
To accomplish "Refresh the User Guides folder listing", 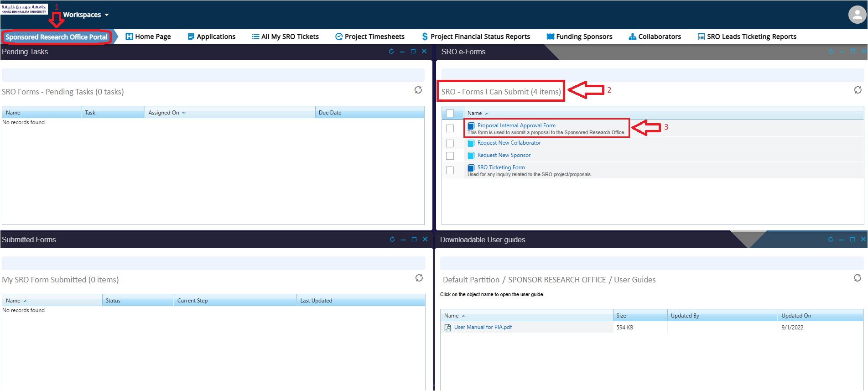I will click(x=857, y=278).
